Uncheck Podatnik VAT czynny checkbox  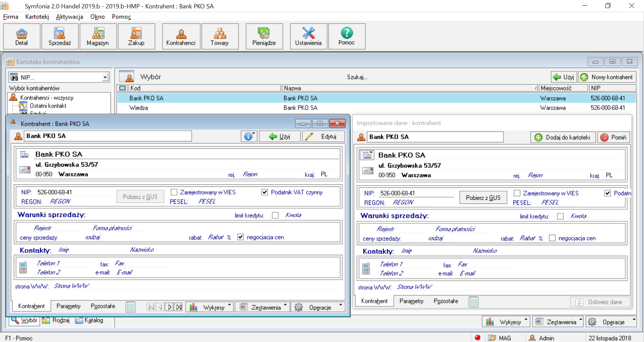(x=265, y=192)
